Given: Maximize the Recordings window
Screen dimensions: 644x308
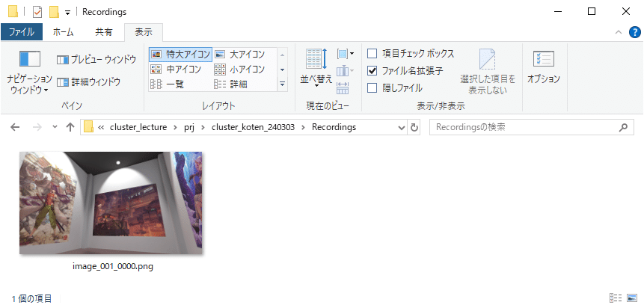Looking at the screenshot, I should (592, 11).
